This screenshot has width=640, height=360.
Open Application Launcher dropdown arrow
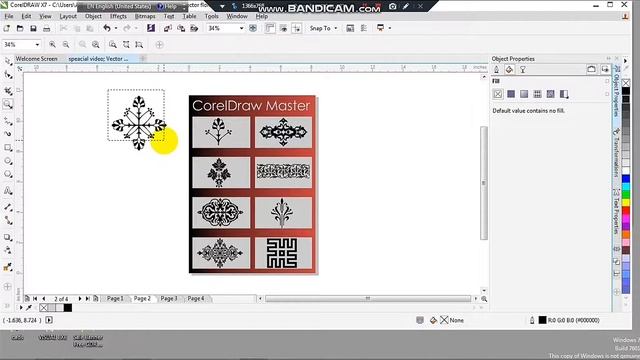[390, 28]
